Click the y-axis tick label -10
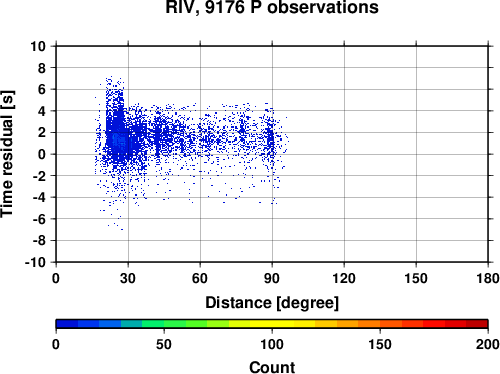 (35, 263)
